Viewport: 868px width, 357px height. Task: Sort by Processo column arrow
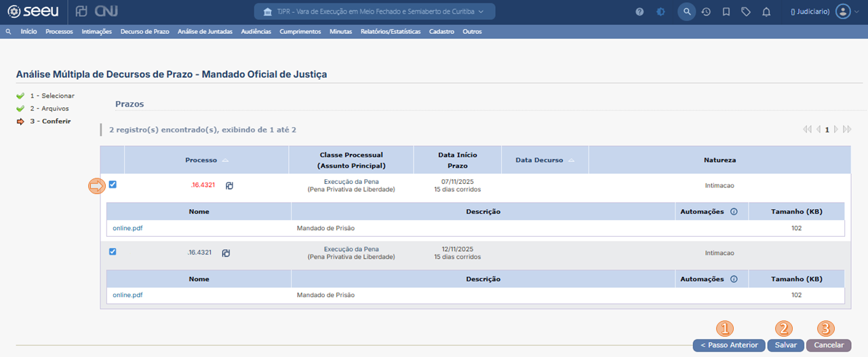(x=225, y=160)
